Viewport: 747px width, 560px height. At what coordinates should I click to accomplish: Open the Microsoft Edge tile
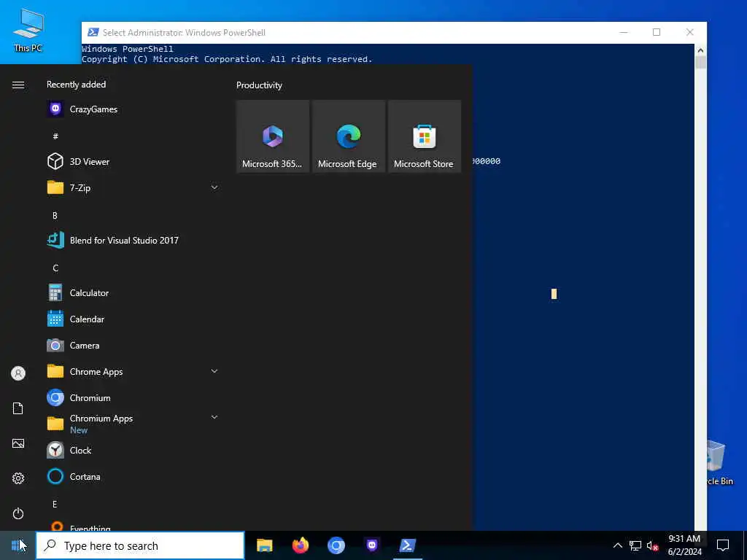pos(348,136)
